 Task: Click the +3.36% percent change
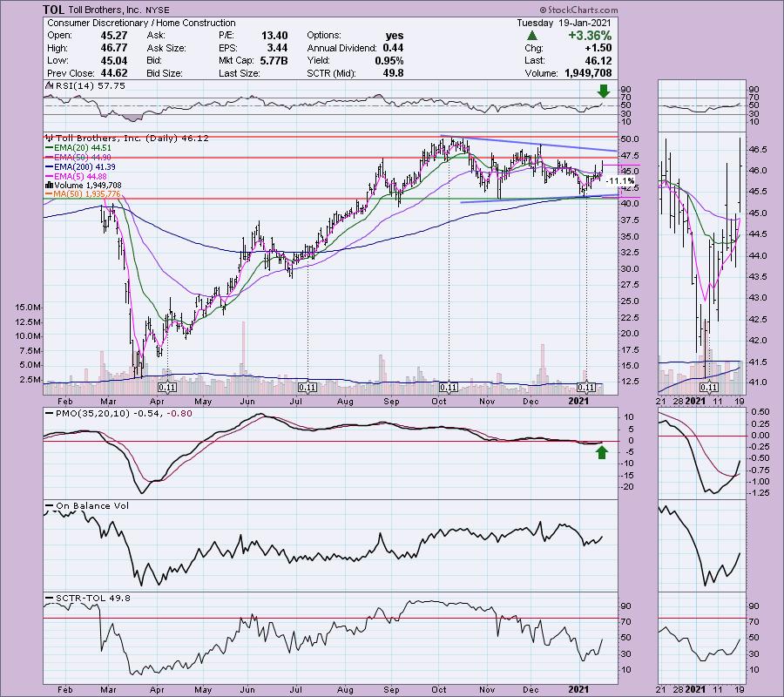click(590, 36)
